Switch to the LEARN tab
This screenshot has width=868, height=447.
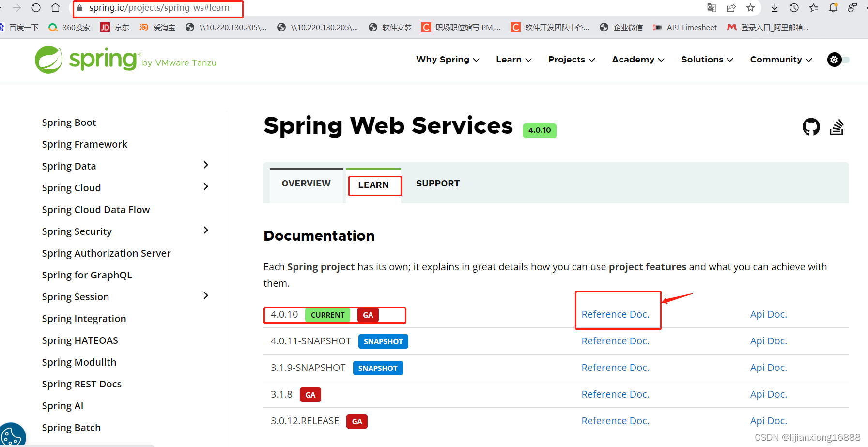(x=373, y=185)
